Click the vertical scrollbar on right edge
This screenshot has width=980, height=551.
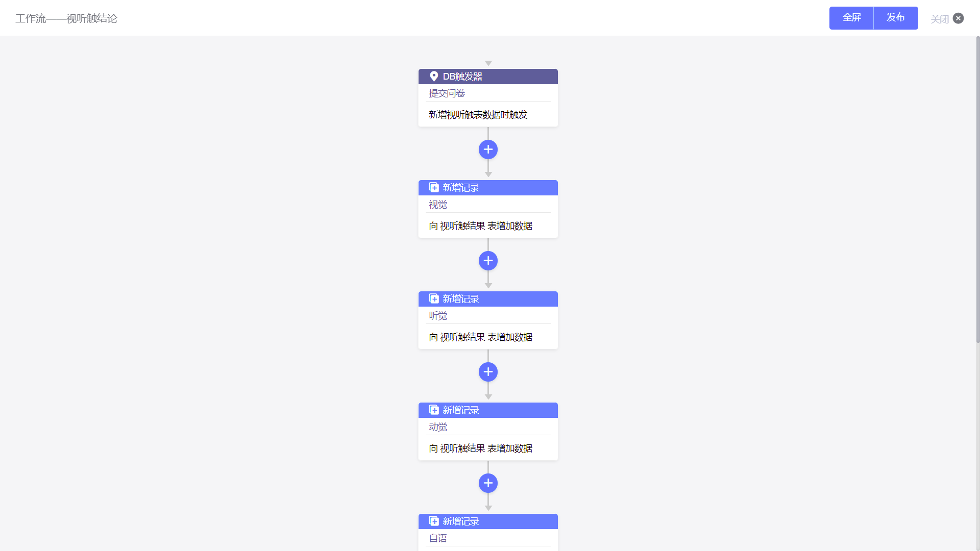pyautogui.click(x=978, y=189)
